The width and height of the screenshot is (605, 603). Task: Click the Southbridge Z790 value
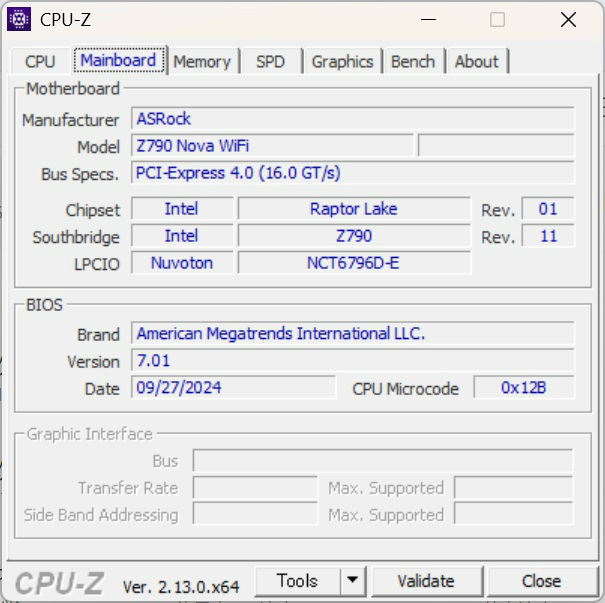pos(354,236)
